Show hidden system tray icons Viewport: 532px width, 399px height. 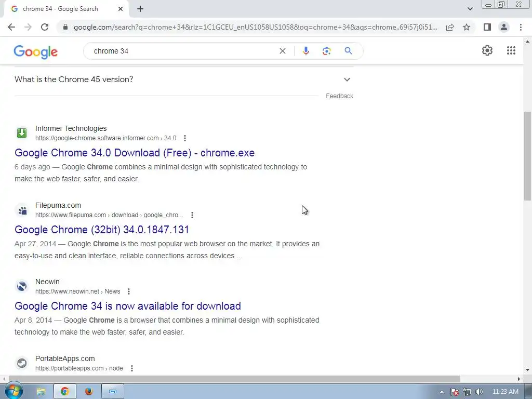(442, 392)
